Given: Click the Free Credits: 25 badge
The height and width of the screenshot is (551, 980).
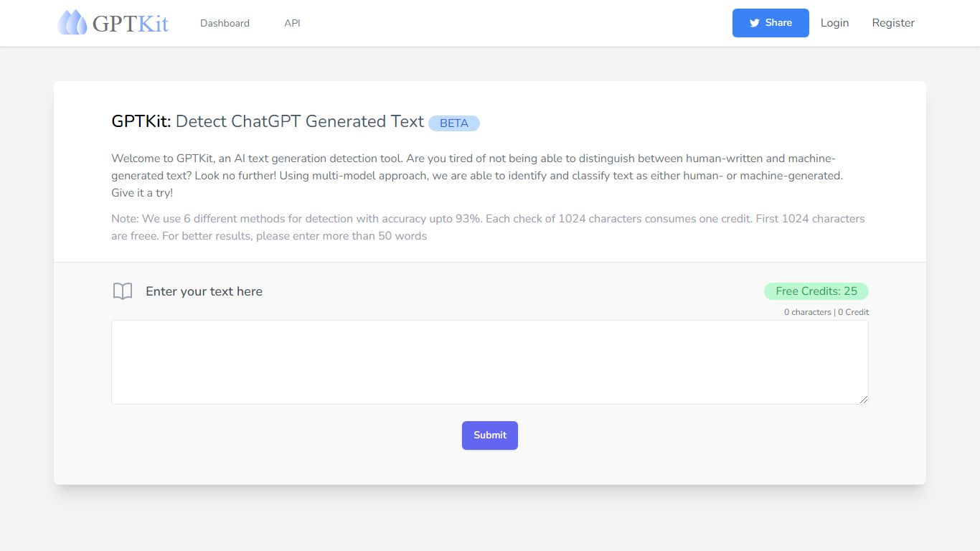Looking at the screenshot, I should pos(816,291).
